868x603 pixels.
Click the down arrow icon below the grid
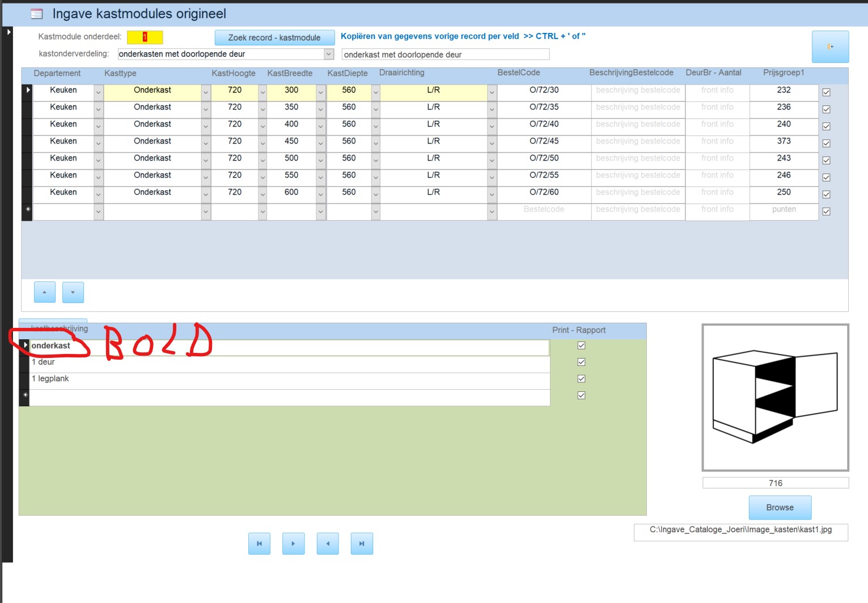click(x=73, y=292)
